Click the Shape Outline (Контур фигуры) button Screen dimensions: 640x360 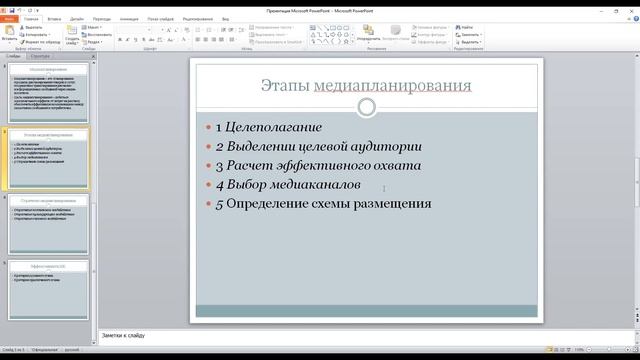429,35
